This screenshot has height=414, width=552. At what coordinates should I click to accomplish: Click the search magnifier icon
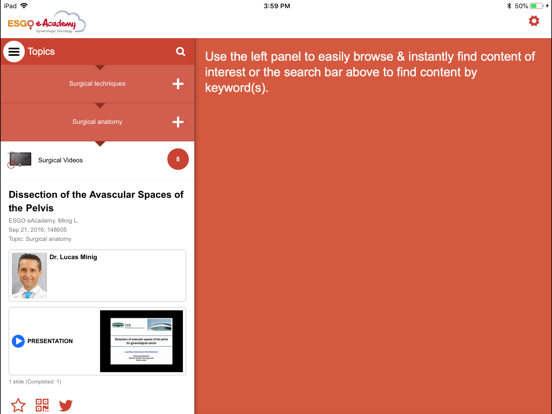pyautogui.click(x=181, y=52)
